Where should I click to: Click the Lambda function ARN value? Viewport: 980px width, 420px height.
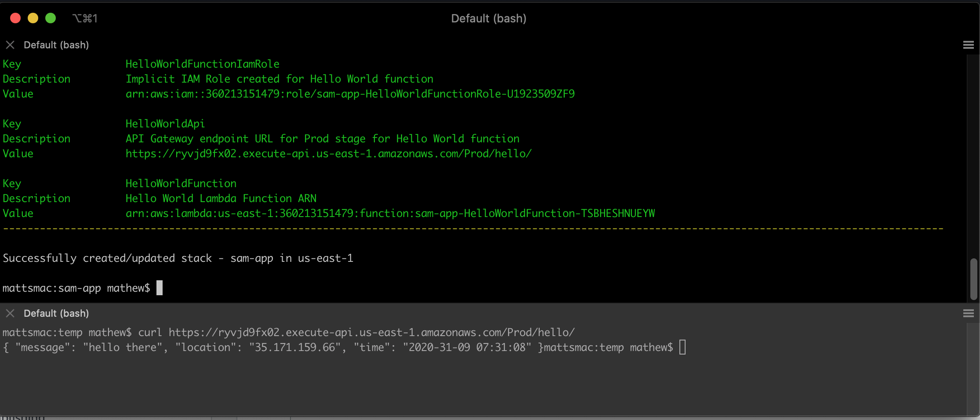click(x=390, y=214)
